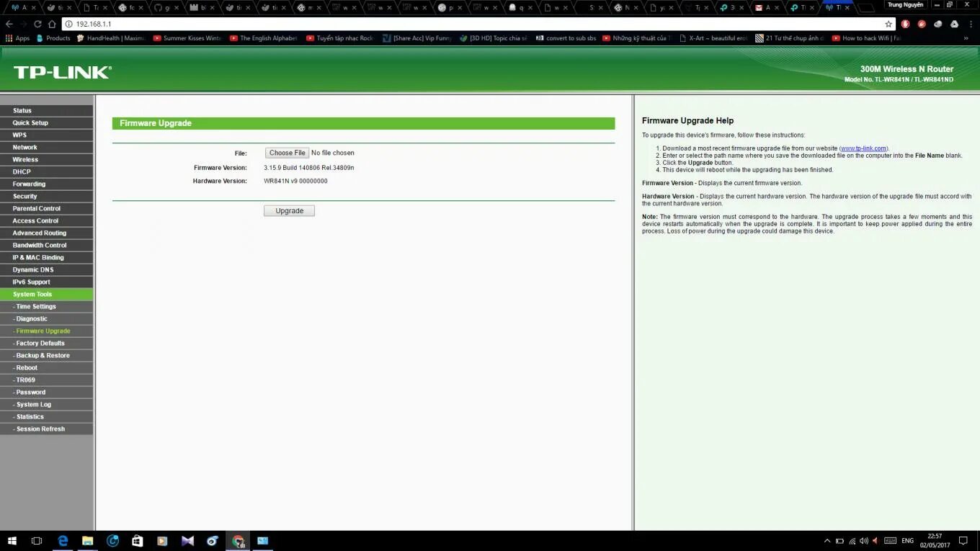This screenshot has height=551, width=980.
Task: Select Firmware Upgrade in the sidebar
Action: 47,331
